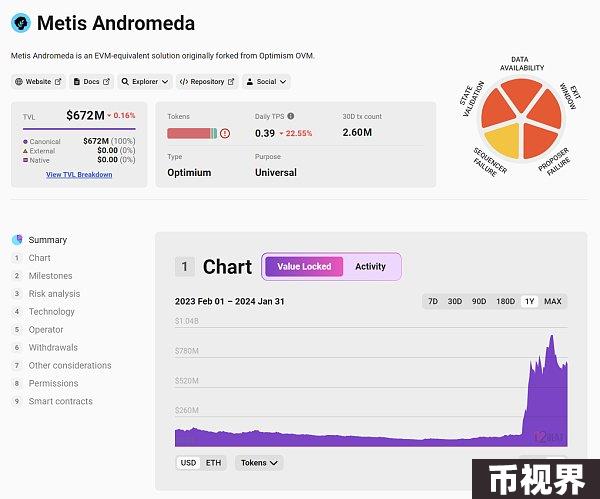Set chart range to 1Y
Image resolution: width=600 pixels, height=499 pixels.
tap(529, 302)
